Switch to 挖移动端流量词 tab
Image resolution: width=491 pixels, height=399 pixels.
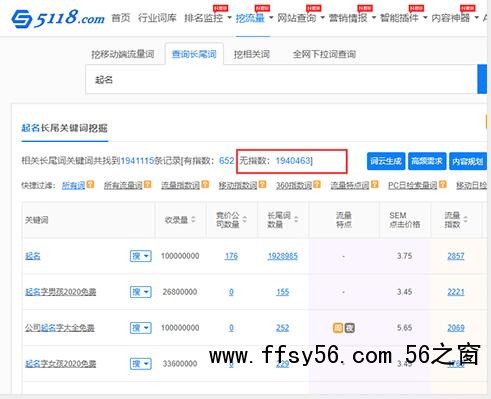123,54
